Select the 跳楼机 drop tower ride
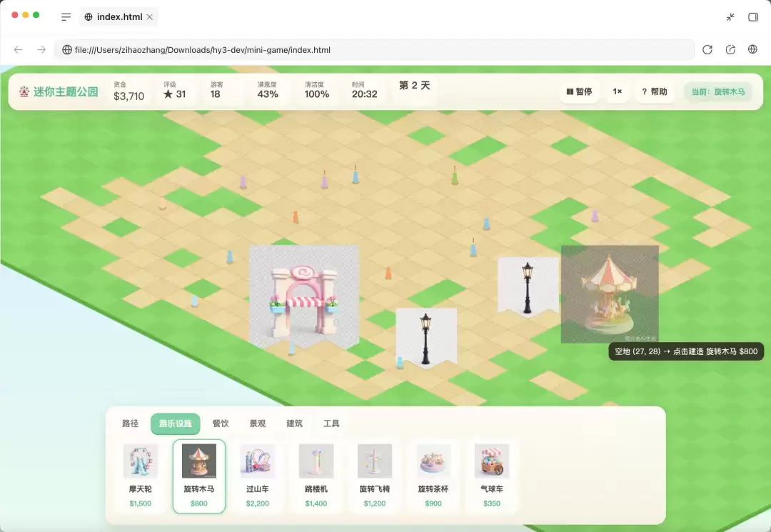 click(316, 476)
